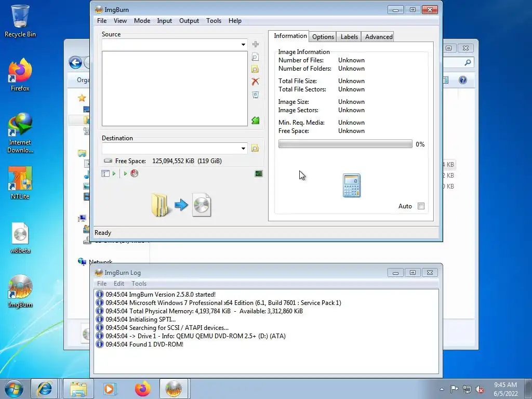The width and height of the screenshot is (532, 399).
Task: Click the Favorites star in Explorer sidebar
Action: (x=82, y=98)
